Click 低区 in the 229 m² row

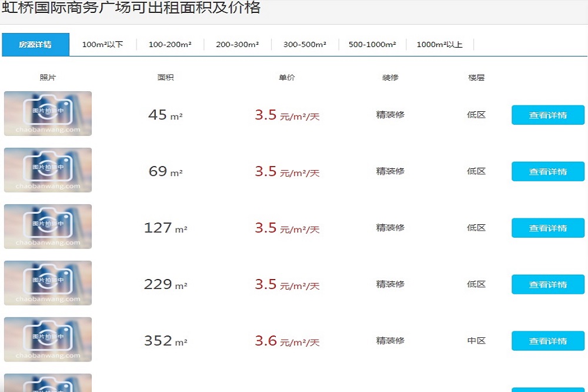coord(476,284)
